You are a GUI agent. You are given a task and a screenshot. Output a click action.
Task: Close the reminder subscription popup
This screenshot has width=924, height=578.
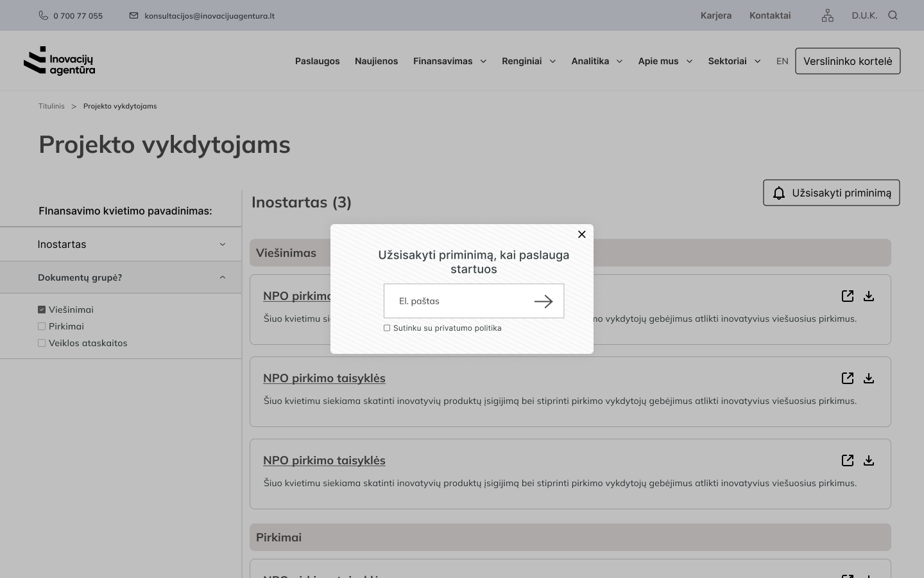(x=581, y=234)
